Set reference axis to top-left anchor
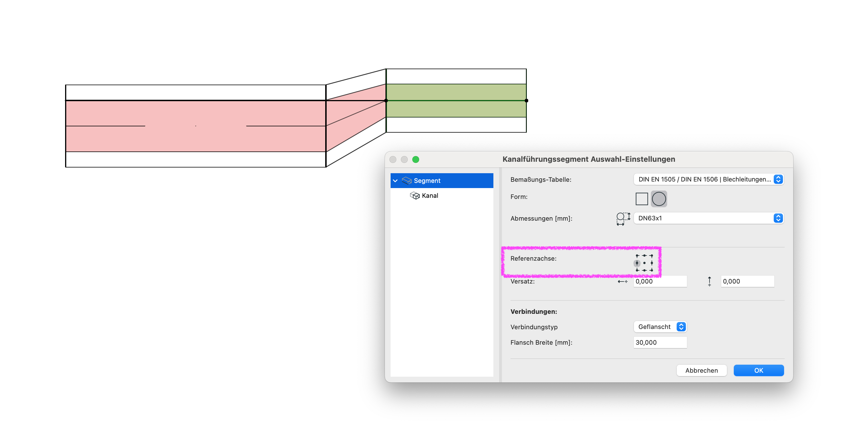Image resolution: width=868 pixels, height=443 pixels. pyautogui.click(x=637, y=256)
